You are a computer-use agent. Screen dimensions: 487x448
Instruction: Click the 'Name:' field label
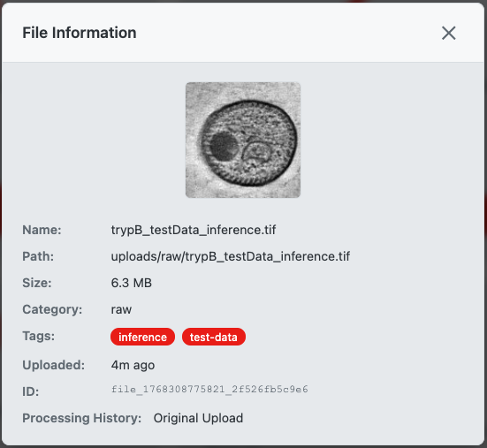[x=42, y=230]
